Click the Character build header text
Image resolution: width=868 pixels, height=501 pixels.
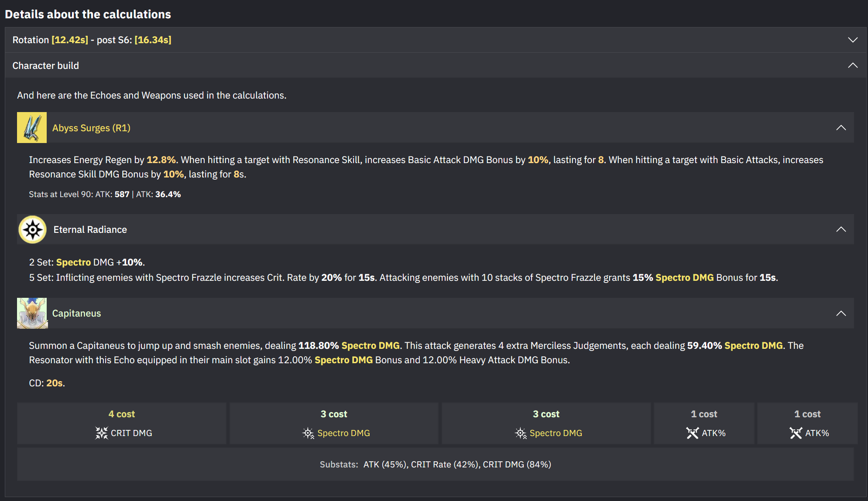45,65
